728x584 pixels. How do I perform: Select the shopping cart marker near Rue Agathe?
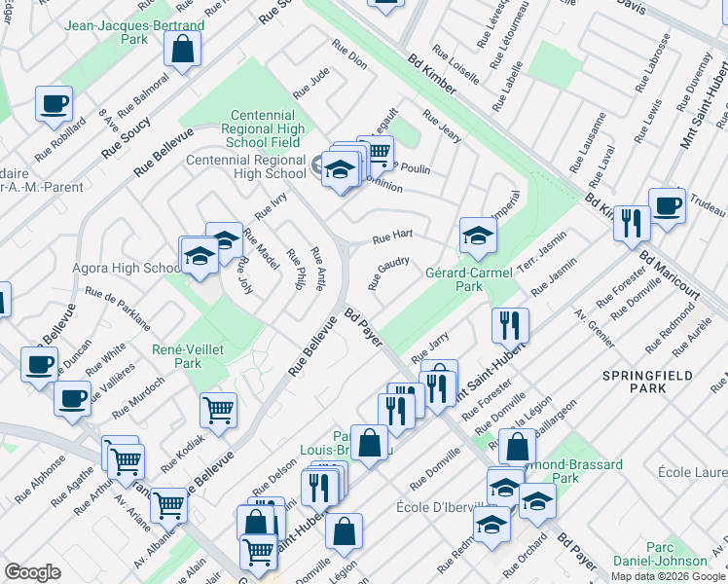pyautogui.click(x=126, y=462)
